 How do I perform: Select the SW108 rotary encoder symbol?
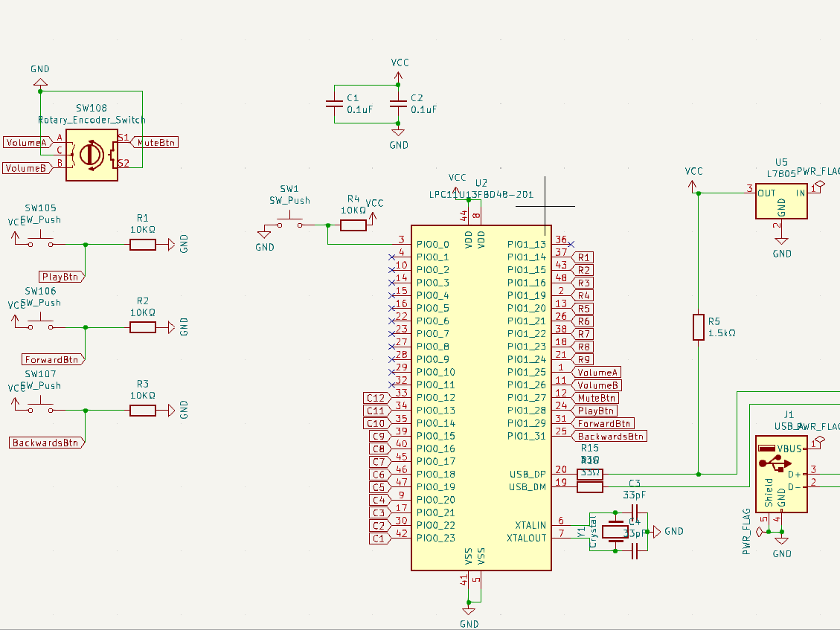(x=92, y=155)
